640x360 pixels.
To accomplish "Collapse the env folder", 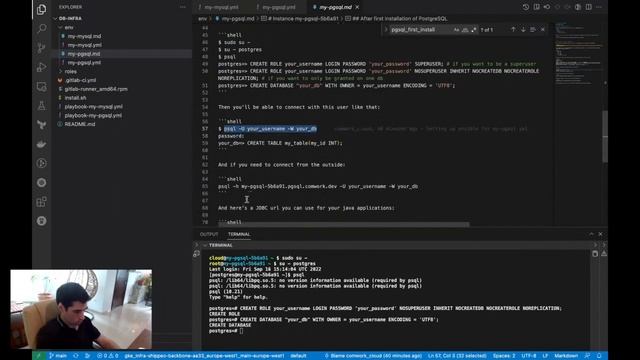I will tap(69, 27).
